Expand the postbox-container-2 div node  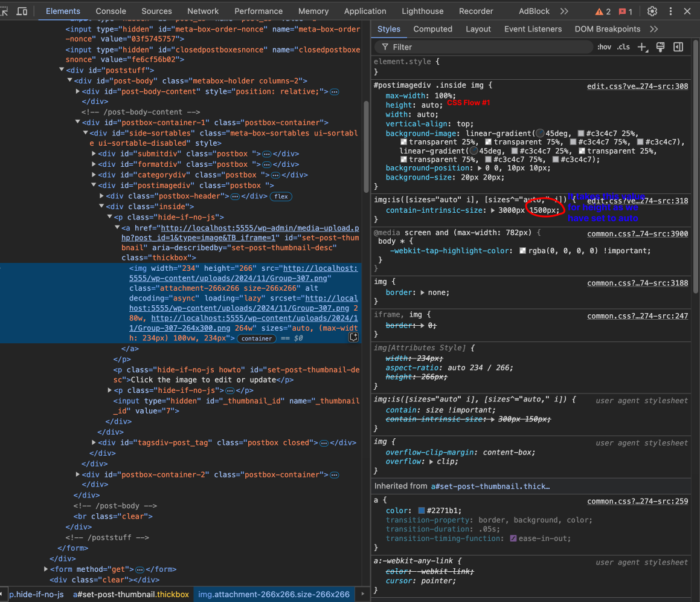pyautogui.click(x=77, y=474)
